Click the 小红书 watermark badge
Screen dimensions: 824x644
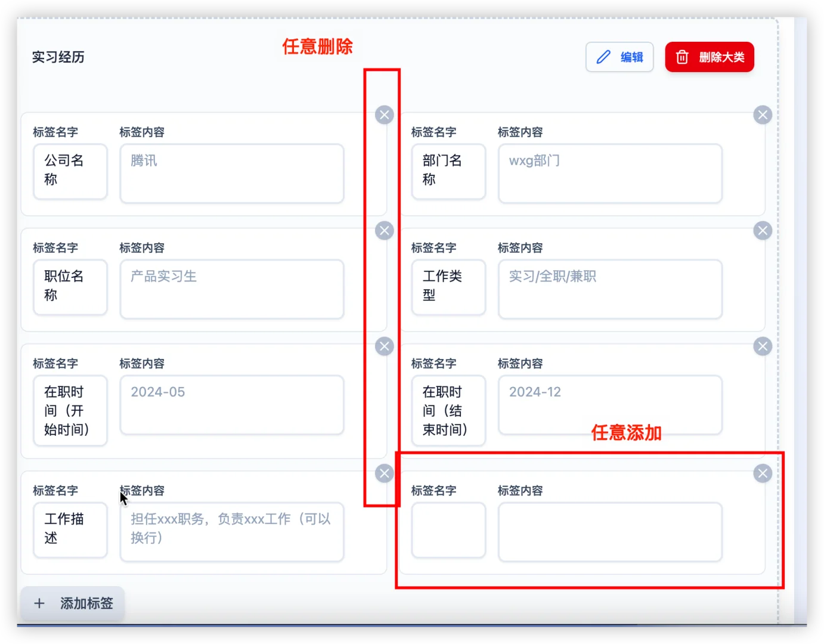(803, 631)
